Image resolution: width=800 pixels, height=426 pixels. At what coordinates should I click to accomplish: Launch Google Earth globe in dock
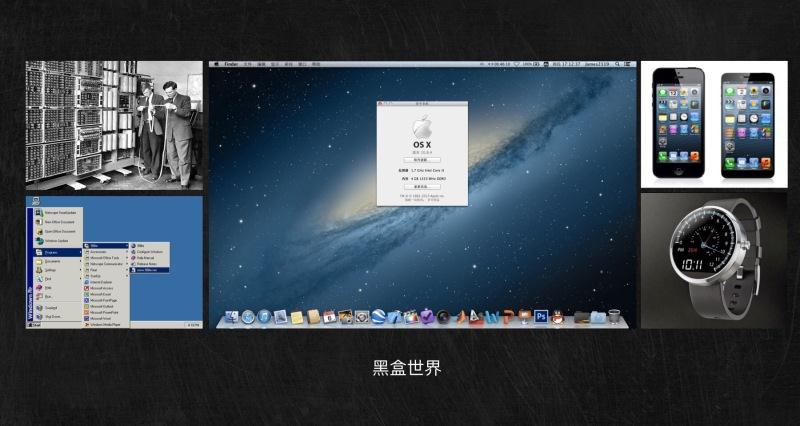(x=378, y=317)
